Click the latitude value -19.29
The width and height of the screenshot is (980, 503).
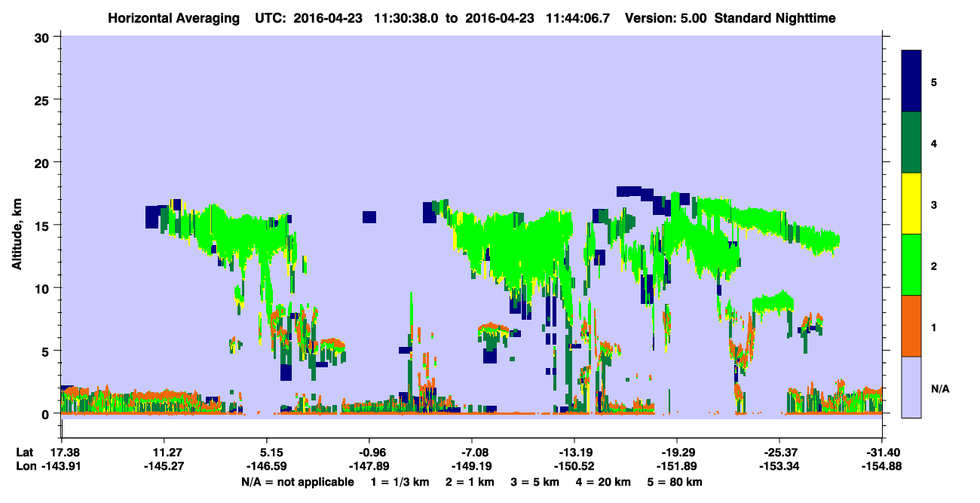click(x=677, y=452)
